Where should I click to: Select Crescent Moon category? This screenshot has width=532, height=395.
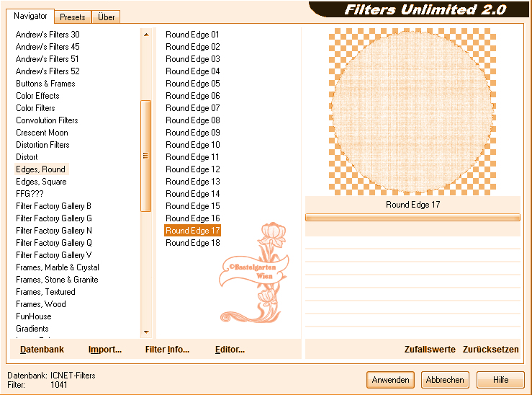tap(42, 133)
